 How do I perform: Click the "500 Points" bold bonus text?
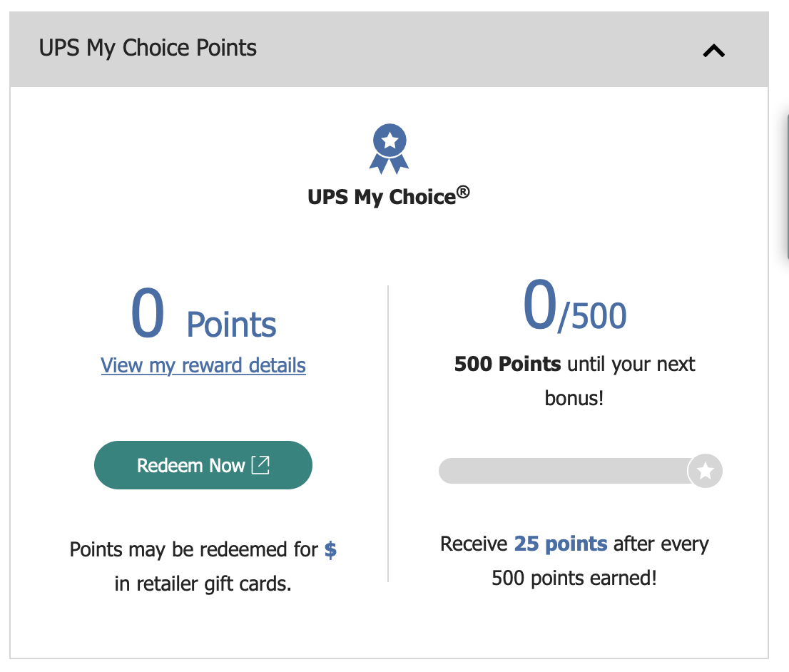(x=507, y=365)
